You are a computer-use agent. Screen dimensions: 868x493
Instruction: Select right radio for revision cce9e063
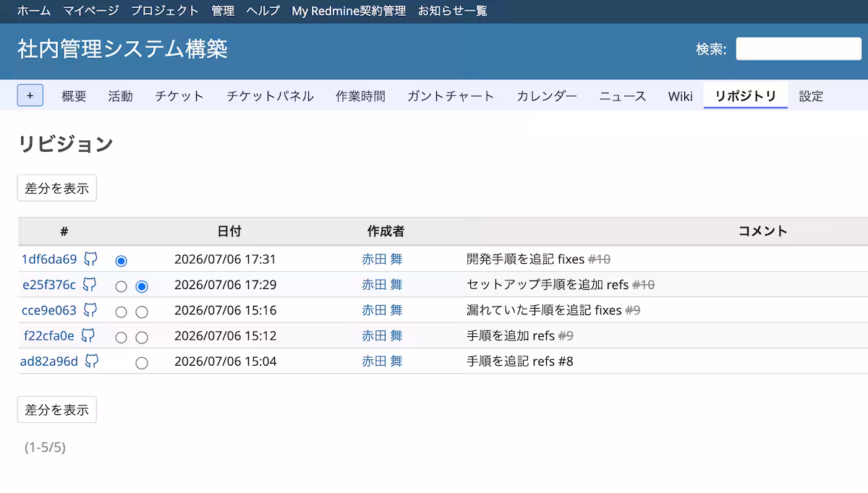(x=142, y=312)
